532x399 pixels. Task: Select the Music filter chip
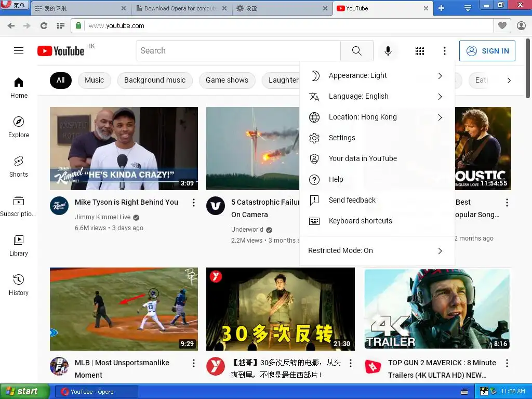click(x=95, y=81)
